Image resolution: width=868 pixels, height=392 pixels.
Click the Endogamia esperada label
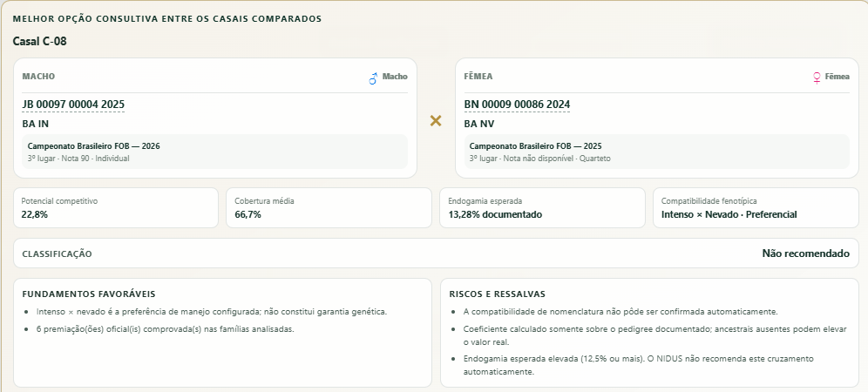[485, 201]
